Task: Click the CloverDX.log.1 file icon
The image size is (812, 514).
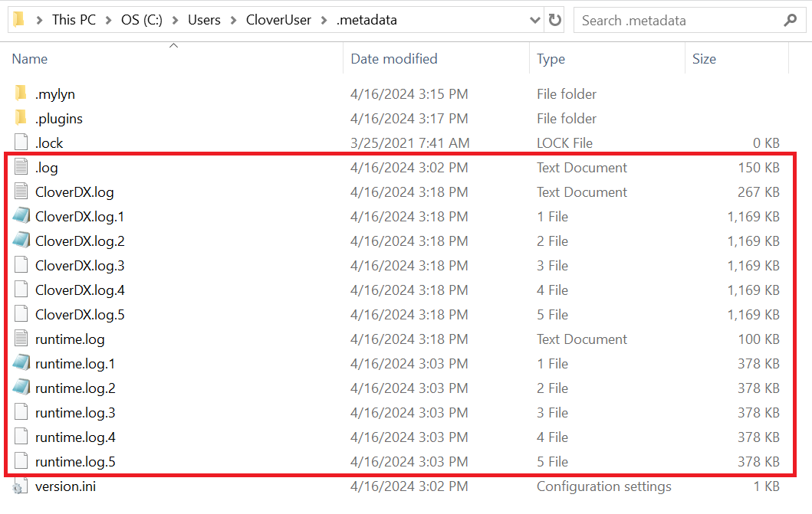Action: click(21, 217)
